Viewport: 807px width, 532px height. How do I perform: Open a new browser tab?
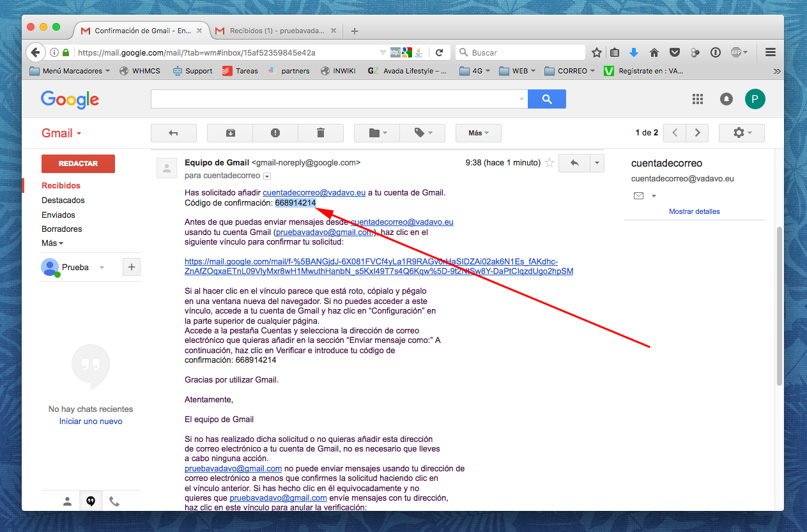tap(355, 31)
